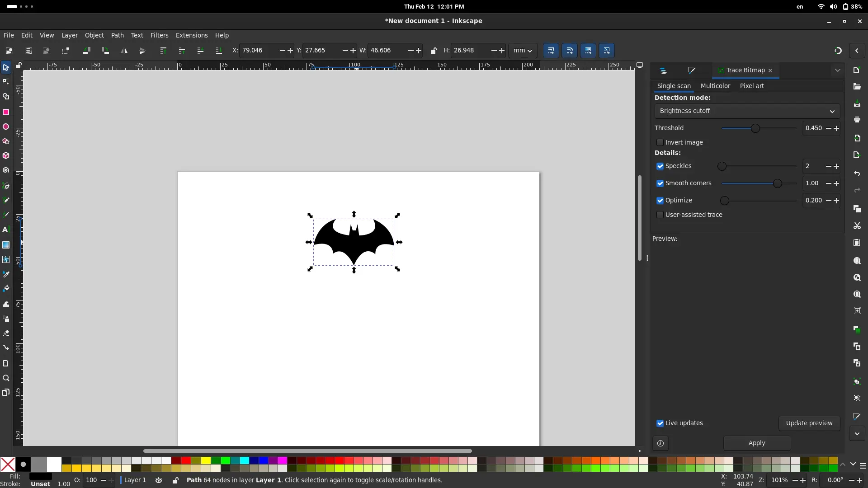Select the Star polygon tool

[x=6, y=141]
